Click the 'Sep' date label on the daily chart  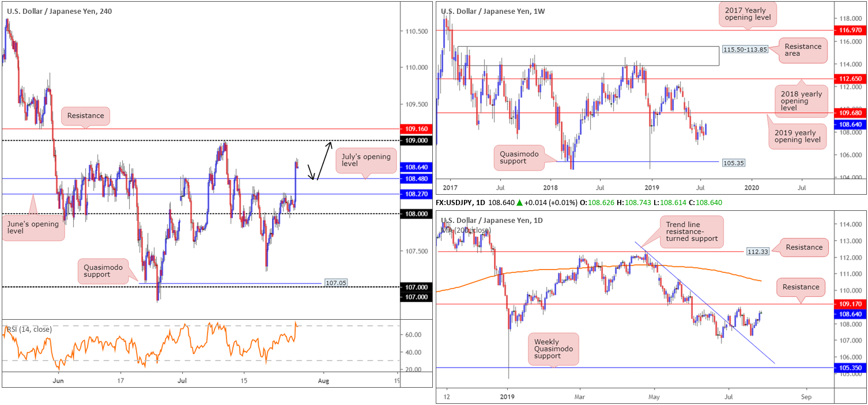click(806, 397)
